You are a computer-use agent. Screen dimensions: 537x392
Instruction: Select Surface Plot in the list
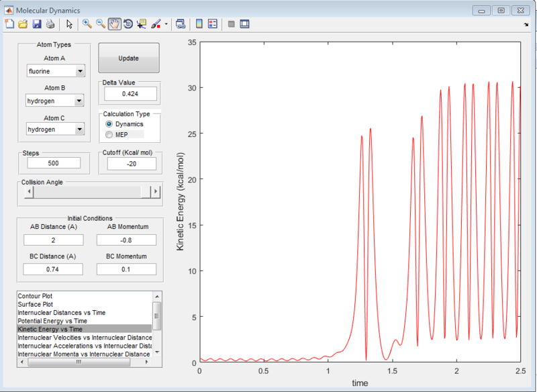(x=85, y=304)
